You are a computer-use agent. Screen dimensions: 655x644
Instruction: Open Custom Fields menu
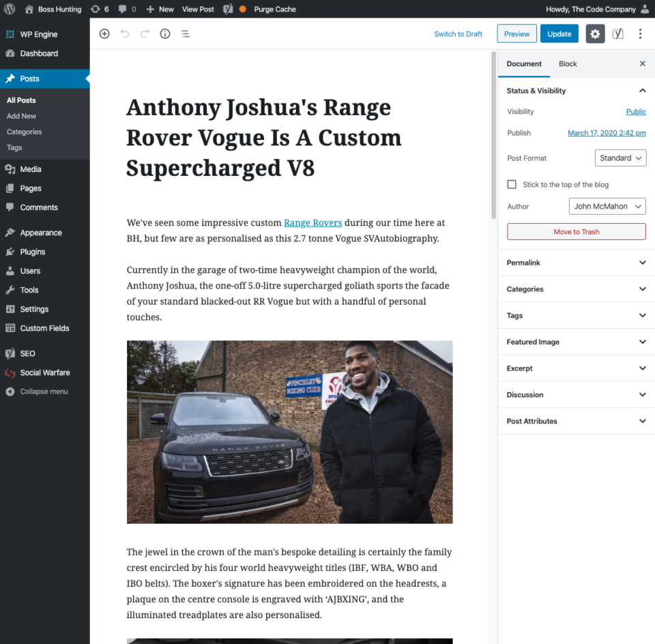click(45, 328)
